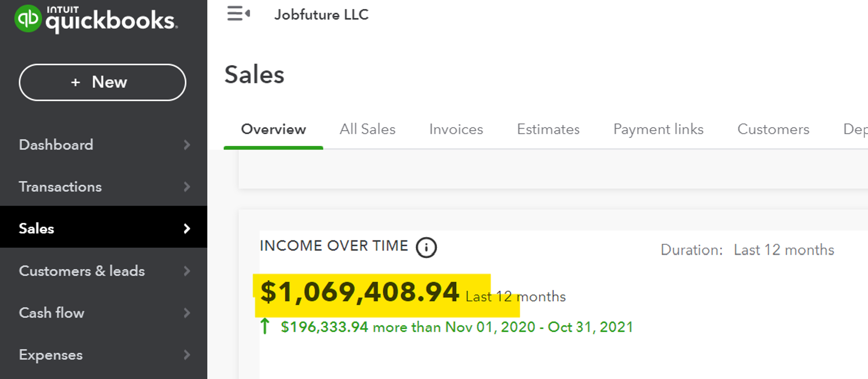
Task: Expand the Customers & leads chevron
Action: 187,271
